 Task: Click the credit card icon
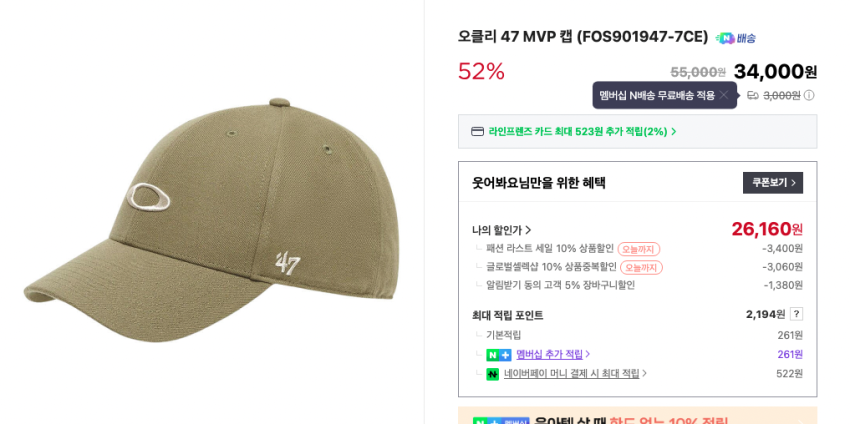pyautogui.click(x=477, y=131)
